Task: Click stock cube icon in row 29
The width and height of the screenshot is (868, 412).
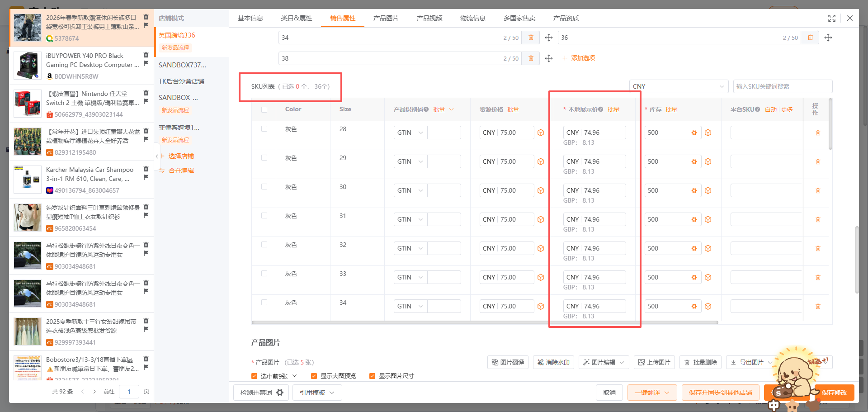Action: [708, 161]
